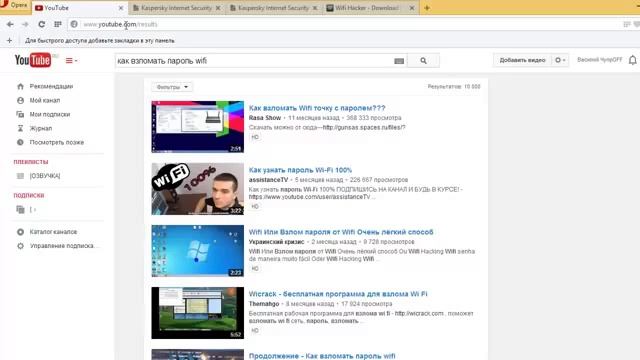Viewport: 640px width, 360px height.
Task: Click thumbnail of the 2:51 video
Action: tap(198, 127)
